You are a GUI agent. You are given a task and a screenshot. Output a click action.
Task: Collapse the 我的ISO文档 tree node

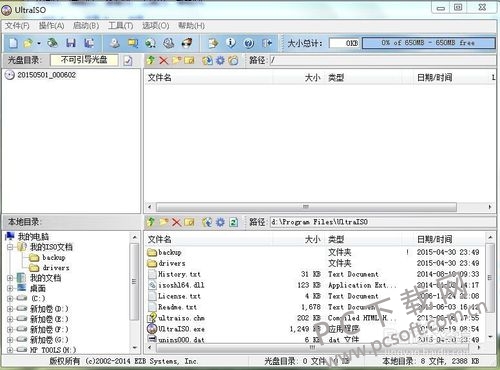point(10,247)
